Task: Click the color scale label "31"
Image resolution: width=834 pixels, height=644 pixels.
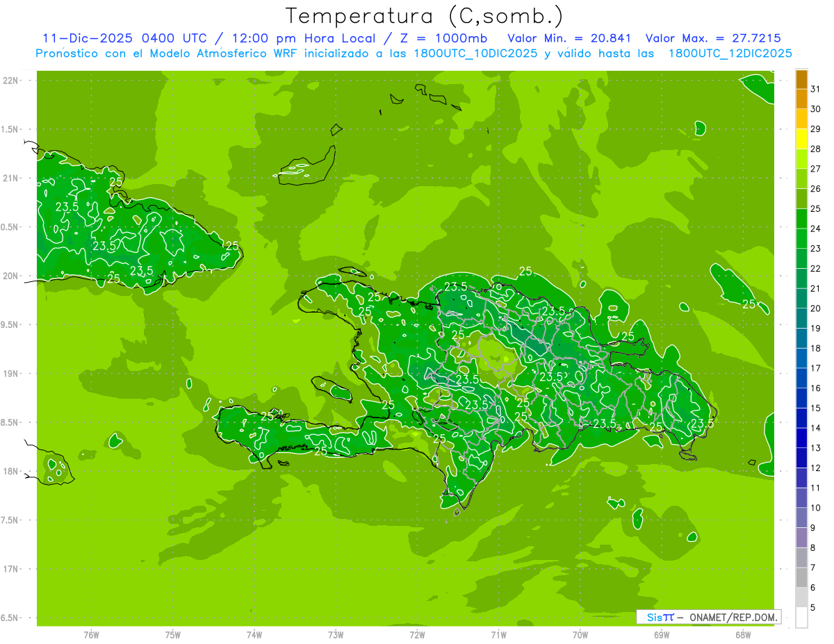Action: pos(816,89)
